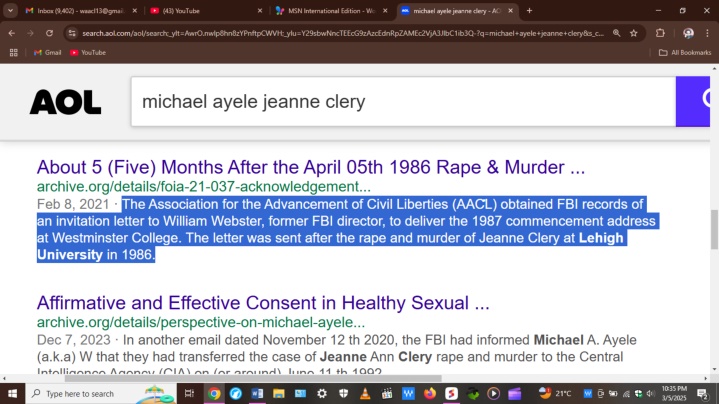Open the Apps grid in bookmarks bar

coord(13,53)
